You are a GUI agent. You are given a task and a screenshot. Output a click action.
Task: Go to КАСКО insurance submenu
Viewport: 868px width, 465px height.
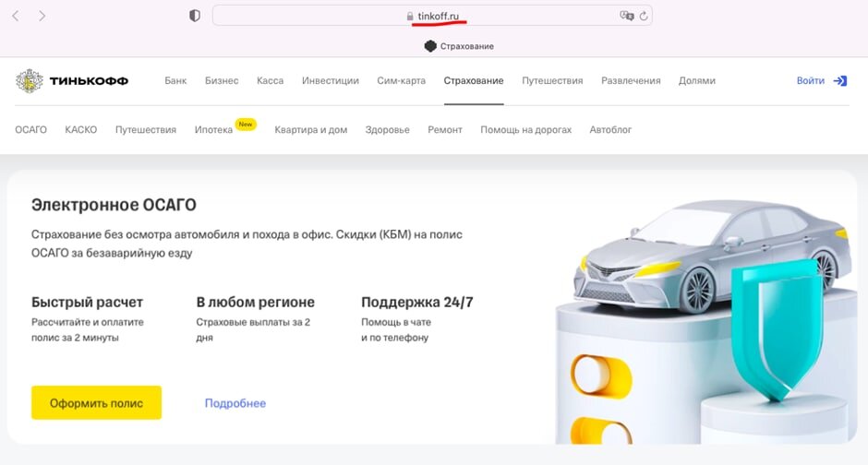tap(81, 130)
